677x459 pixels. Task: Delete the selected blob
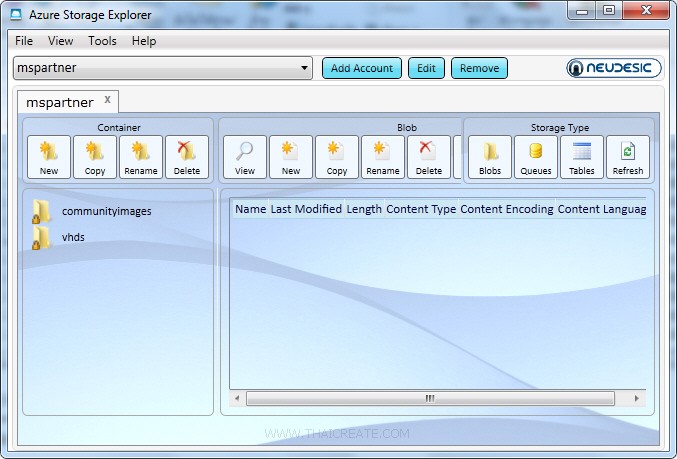(x=429, y=157)
